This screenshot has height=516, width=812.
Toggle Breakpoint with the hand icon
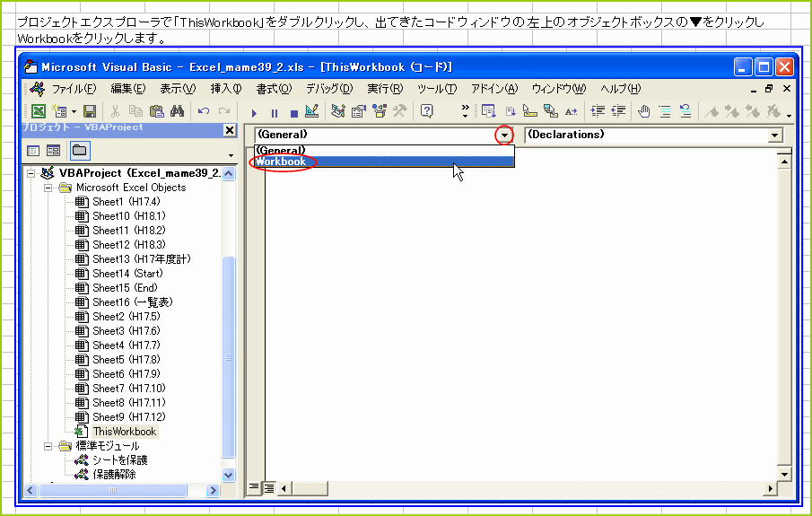coord(643,111)
